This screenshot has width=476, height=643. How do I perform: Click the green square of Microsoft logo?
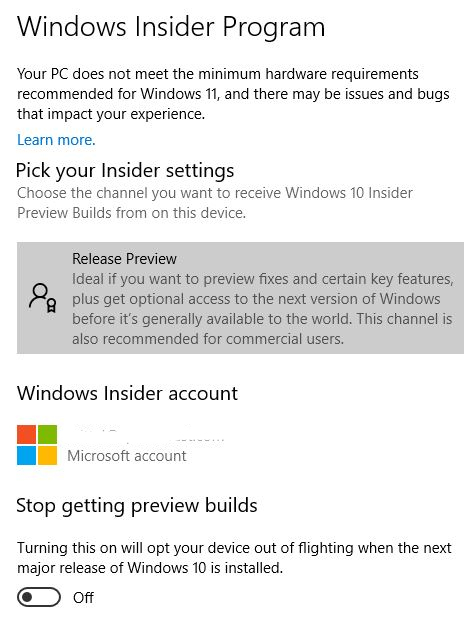click(48, 434)
